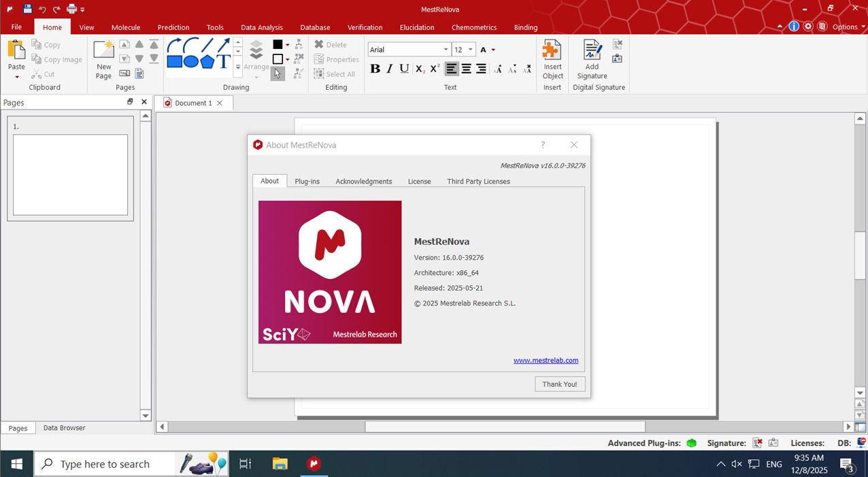Image resolution: width=868 pixels, height=477 pixels.
Task: Open the Arial font family dropdown
Action: [x=446, y=50]
